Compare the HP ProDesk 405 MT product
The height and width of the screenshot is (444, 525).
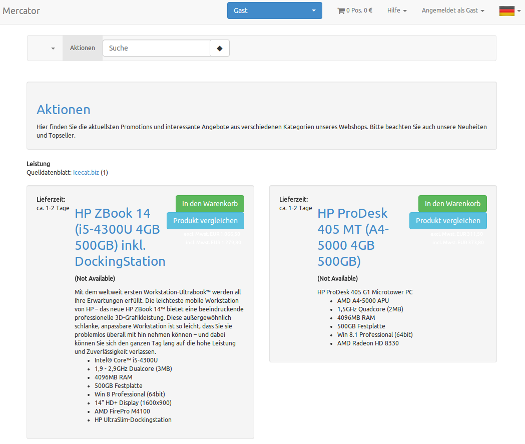click(448, 221)
